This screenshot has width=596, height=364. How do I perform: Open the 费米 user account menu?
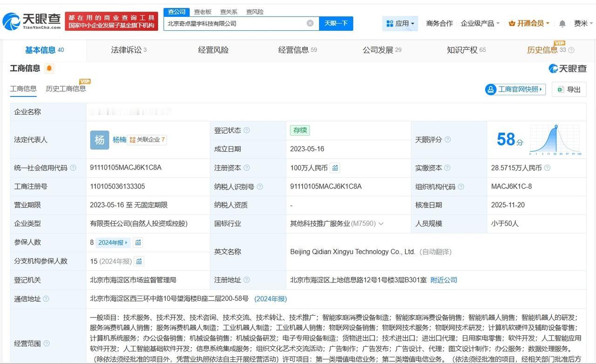point(583,23)
